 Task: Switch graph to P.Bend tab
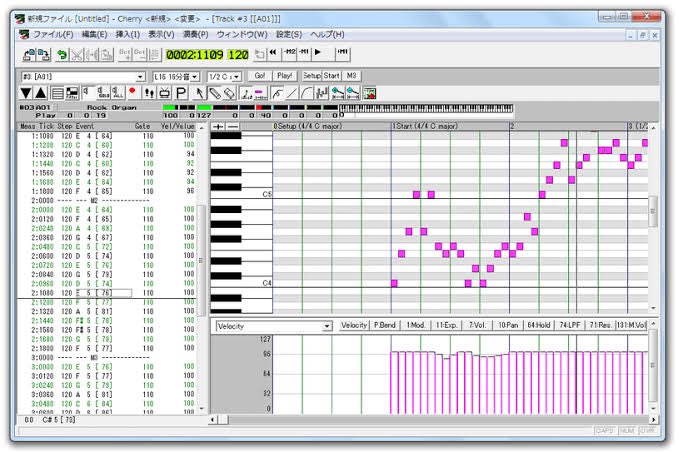click(x=385, y=325)
